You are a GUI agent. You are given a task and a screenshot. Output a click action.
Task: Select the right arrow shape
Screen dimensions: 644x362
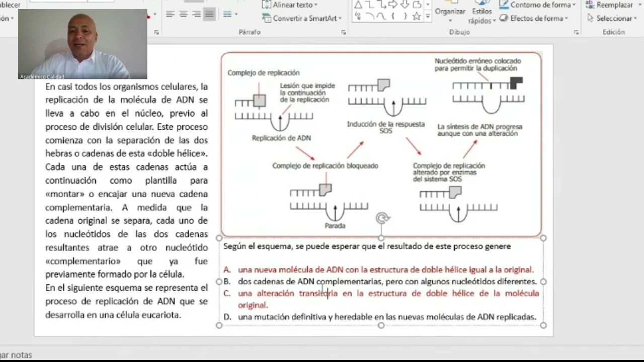(393, 5)
